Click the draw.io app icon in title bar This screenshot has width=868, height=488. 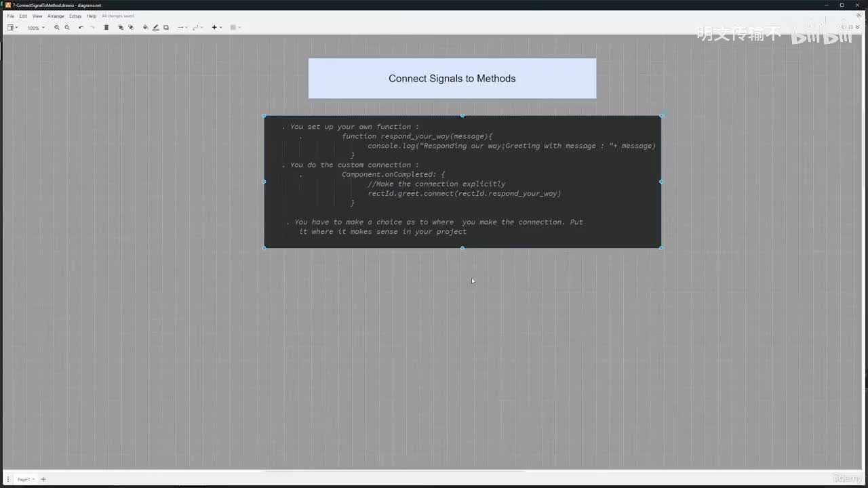pyautogui.click(x=8, y=5)
